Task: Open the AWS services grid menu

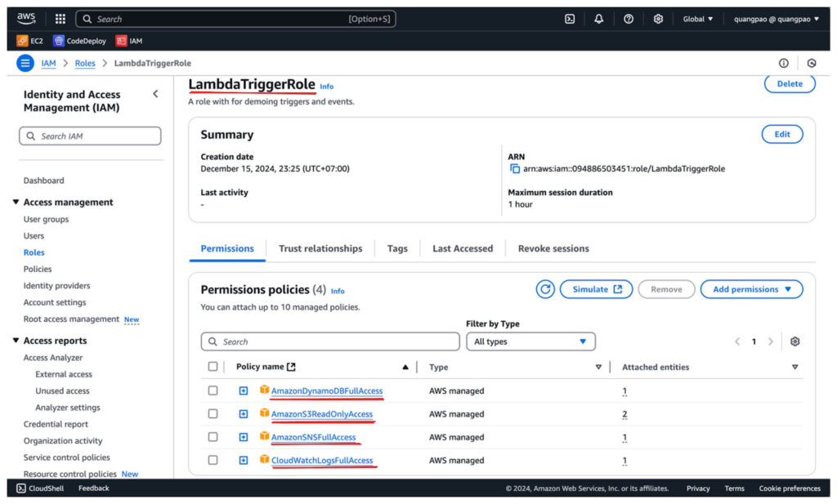Action: tap(60, 19)
